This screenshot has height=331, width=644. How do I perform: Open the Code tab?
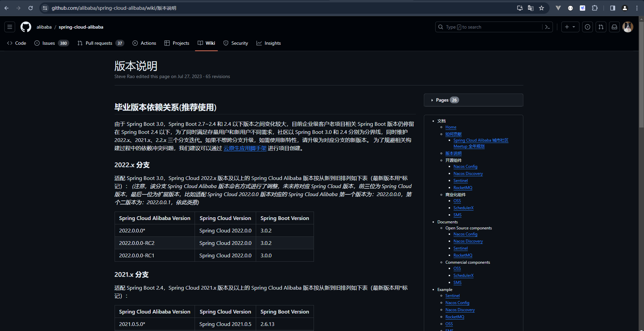(x=16, y=43)
